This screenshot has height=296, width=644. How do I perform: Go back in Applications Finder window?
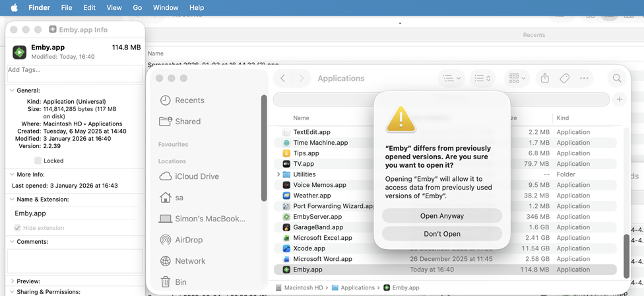tap(282, 78)
